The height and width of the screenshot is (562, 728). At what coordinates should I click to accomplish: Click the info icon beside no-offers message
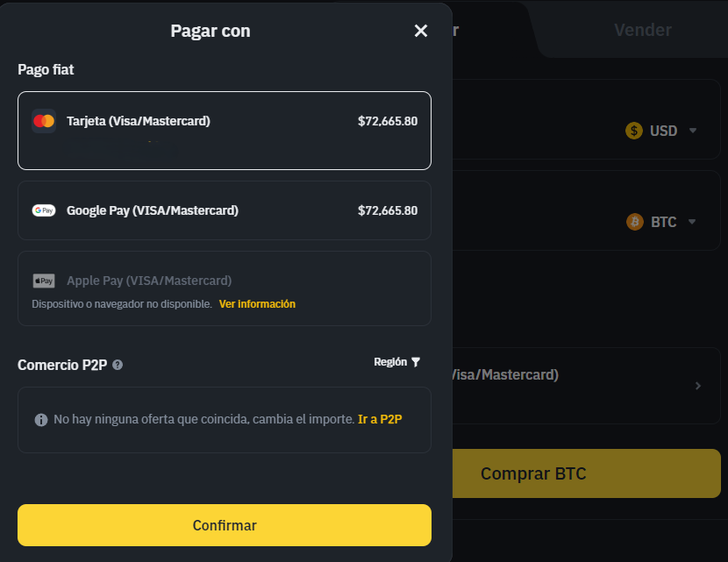click(40, 420)
